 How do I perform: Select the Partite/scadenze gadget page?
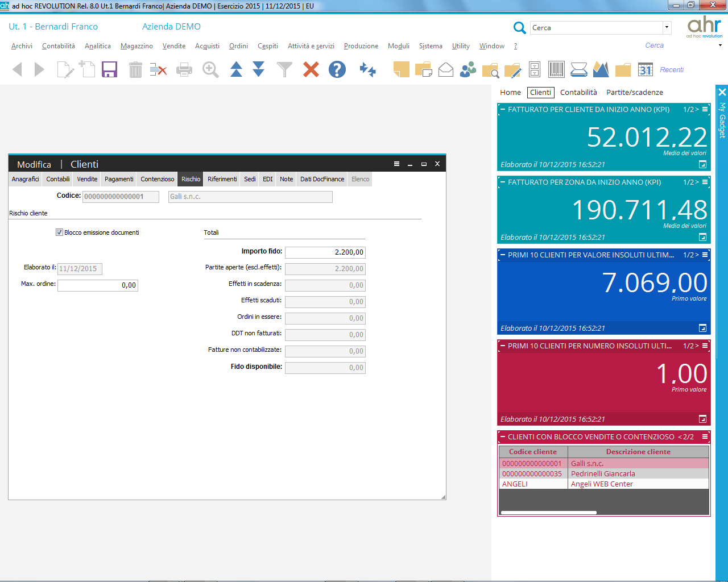[x=634, y=93]
